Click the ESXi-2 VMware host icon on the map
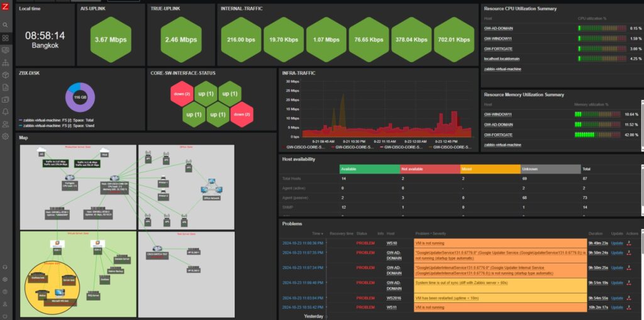644x320 pixels. (97, 243)
